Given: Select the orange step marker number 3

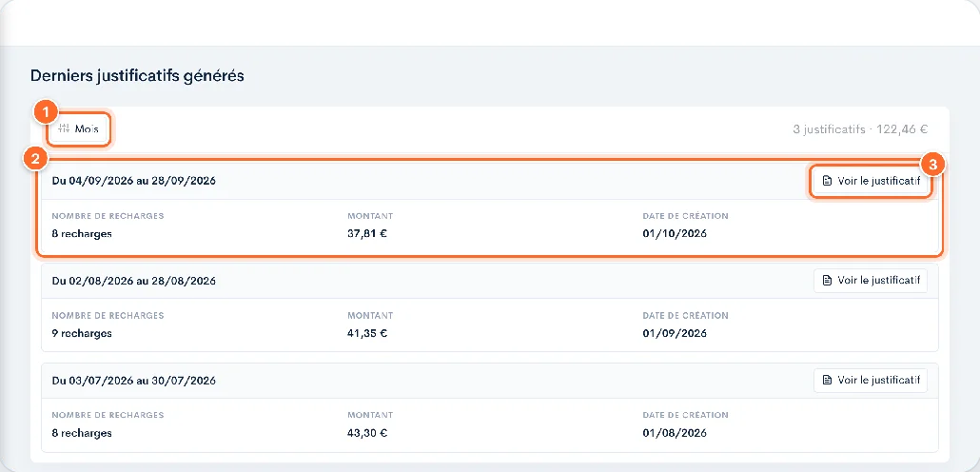Looking at the screenshot, I should (933, 165).
